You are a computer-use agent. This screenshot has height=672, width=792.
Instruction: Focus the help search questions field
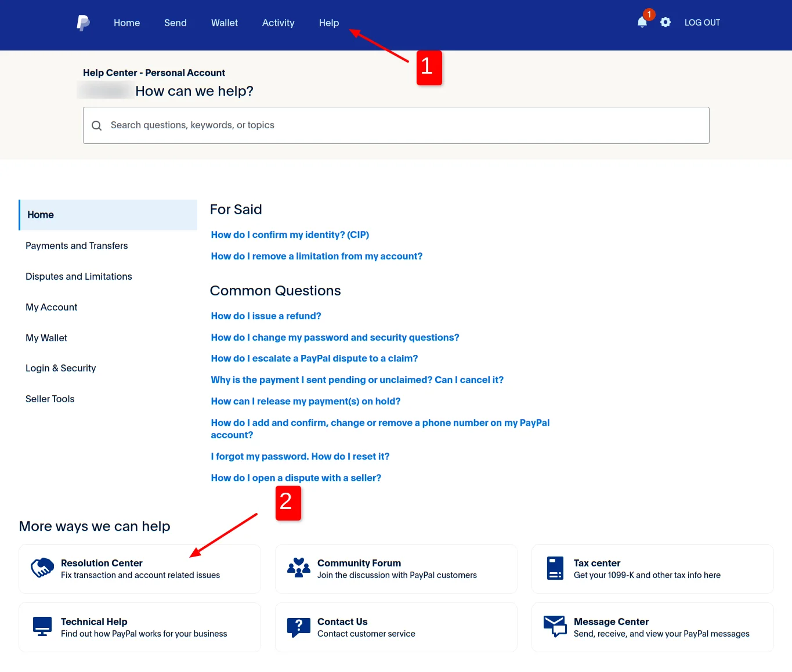pyautogui.click(x=400, y=125)
